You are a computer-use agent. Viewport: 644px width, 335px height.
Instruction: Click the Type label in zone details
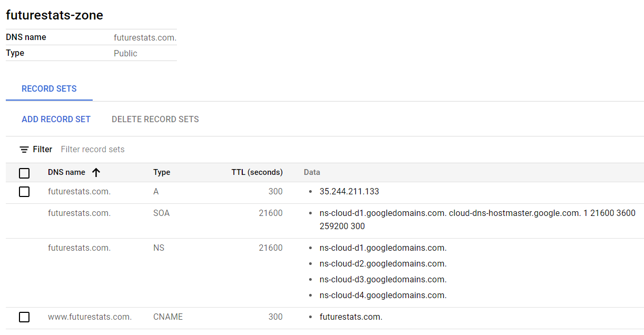15,53
